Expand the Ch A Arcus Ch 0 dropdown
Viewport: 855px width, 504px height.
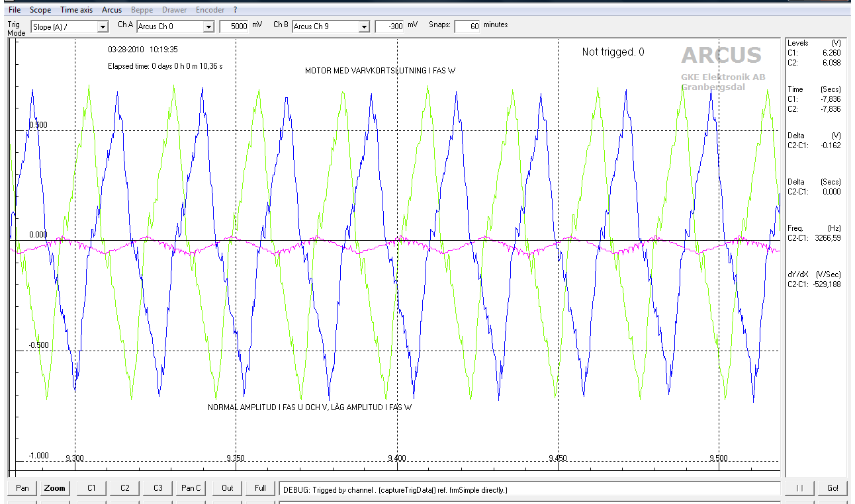[x=208, y=26]
